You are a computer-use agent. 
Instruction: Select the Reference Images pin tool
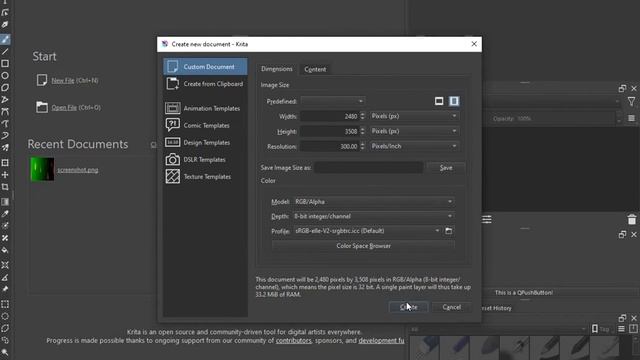[x=5, y=289]
